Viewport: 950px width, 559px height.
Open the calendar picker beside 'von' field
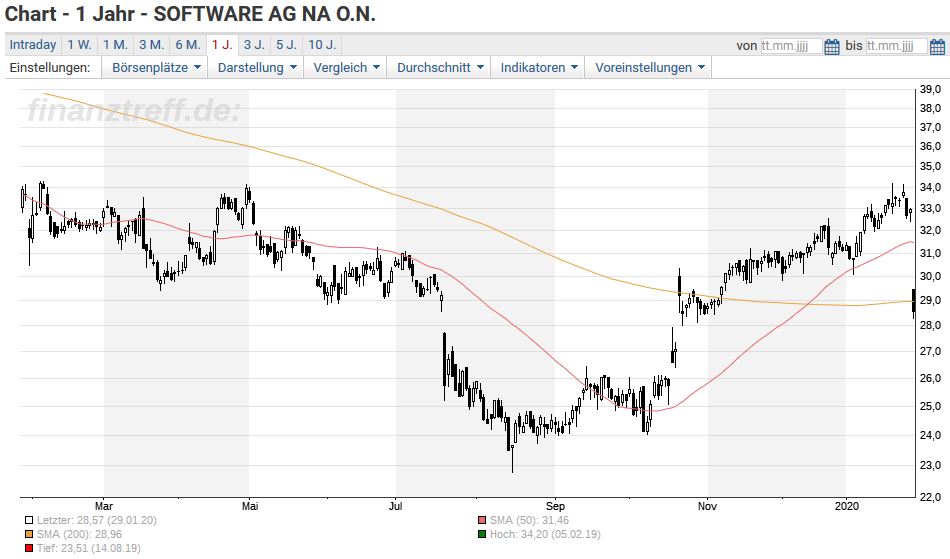pyautogui.click(x=832, y=46)
